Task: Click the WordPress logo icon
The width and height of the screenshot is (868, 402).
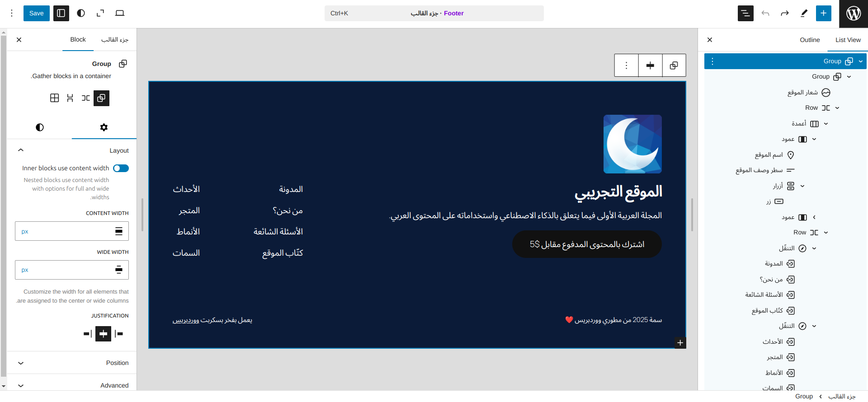Action: (x=853, y=14)
